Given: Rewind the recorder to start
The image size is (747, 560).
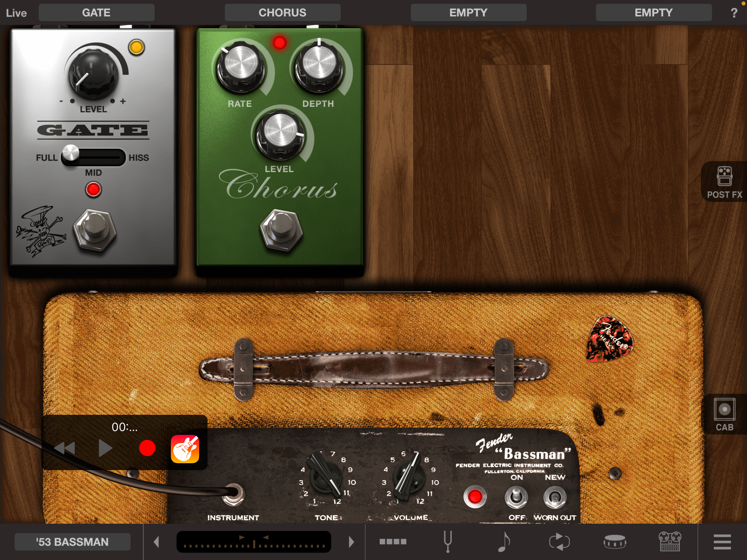Looking at the screenshot, I should [65, 448].
